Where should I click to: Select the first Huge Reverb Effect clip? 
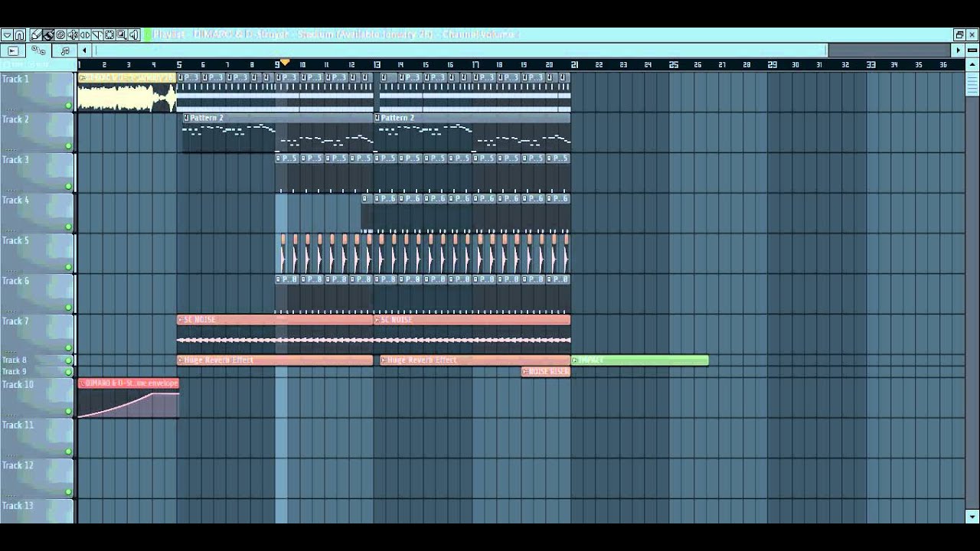[x=275, y=360]
